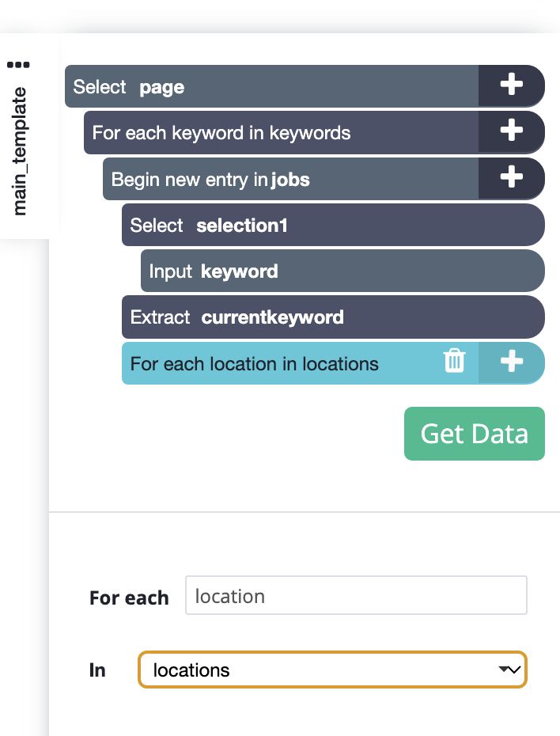Viewport: 560px width, 736px height.
Task: Click the For each location text field
Action: pyautogui.click(x=356, y=595)
